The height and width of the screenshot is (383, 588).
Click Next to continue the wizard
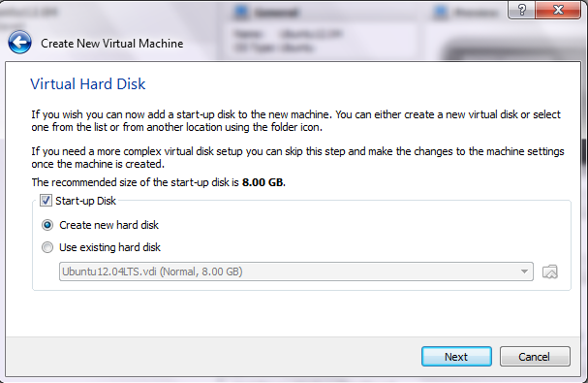(x=456, y=357)
